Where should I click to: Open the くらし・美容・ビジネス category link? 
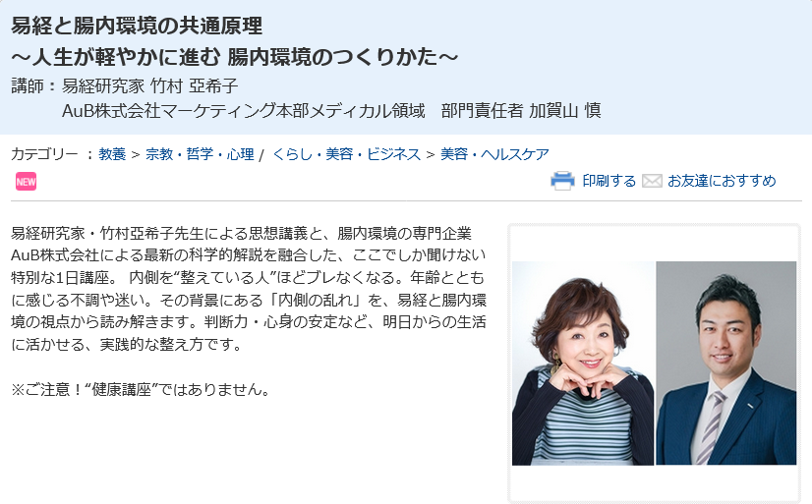pyautogui.click(x=346, y=154)
